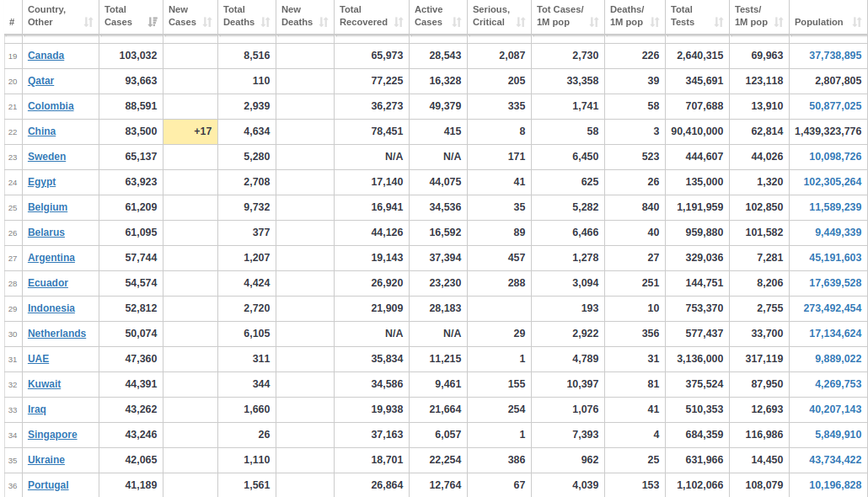The width and height of the screenshot is (868, 497).
Task: Sort table by New Cases arrows
Action: coord(207,22)
